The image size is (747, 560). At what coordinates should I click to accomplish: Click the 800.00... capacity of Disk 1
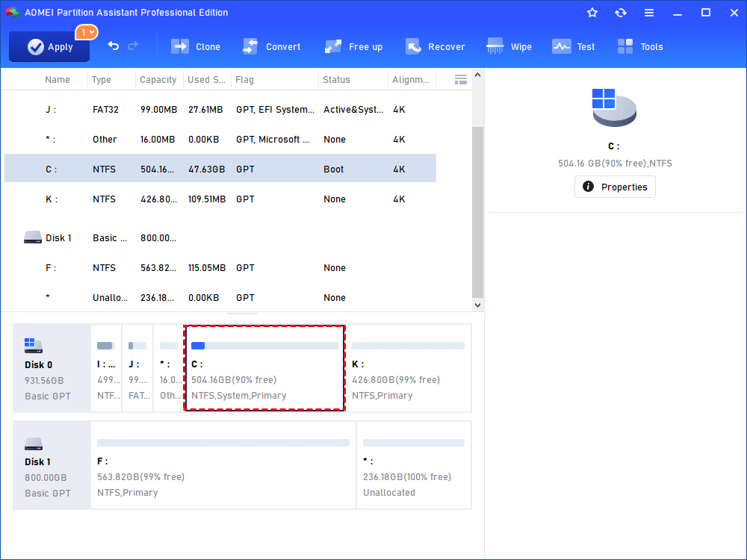tap(158, 237)
